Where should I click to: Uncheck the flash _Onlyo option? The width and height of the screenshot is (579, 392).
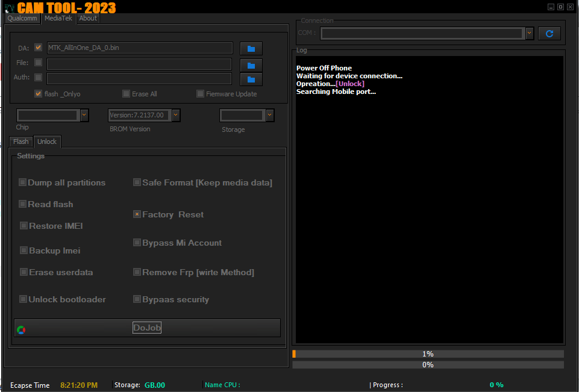pyautogui.click(x=38, y=93)
